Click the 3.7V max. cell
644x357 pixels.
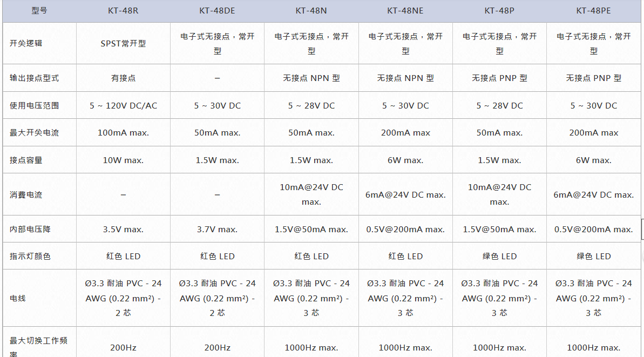click(217, 229)
